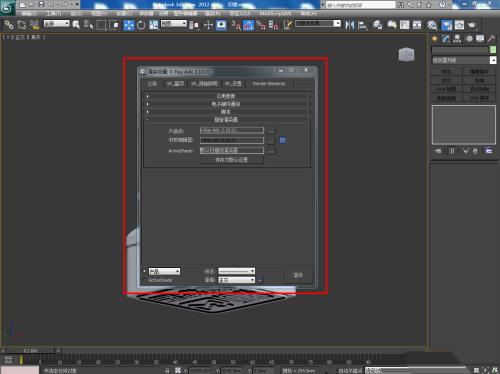
Task: Click the Select and Manipulate tool
Action: click(208, 25)
